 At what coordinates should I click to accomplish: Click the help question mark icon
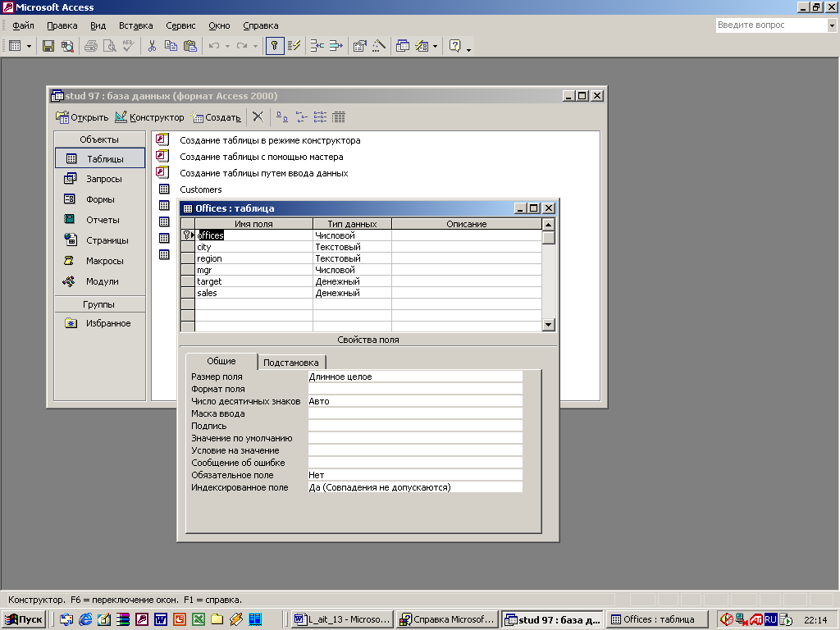click(454, 46)
